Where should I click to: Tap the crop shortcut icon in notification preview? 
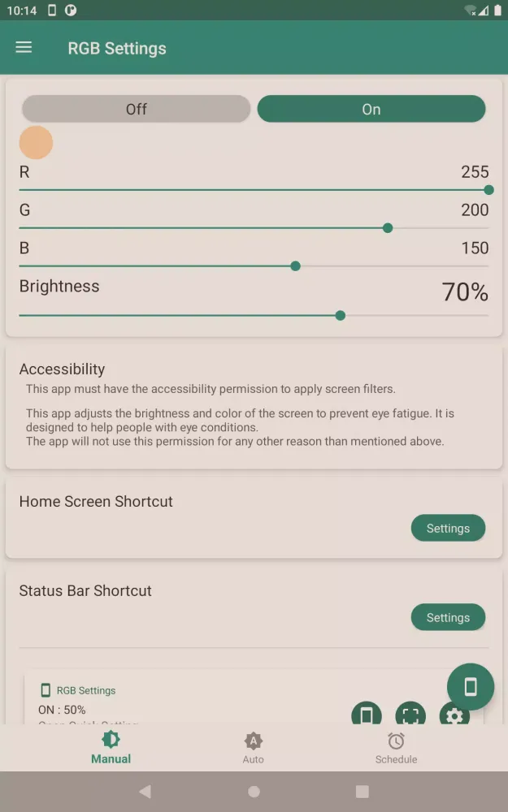pyautogui.click(x=410, y=716)
